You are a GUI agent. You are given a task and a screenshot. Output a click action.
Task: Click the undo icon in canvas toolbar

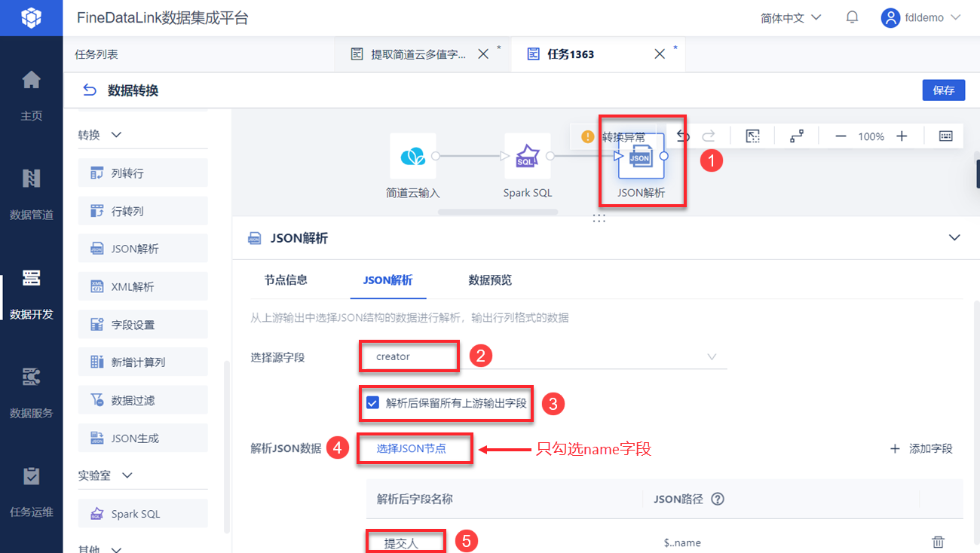(683, 136)
